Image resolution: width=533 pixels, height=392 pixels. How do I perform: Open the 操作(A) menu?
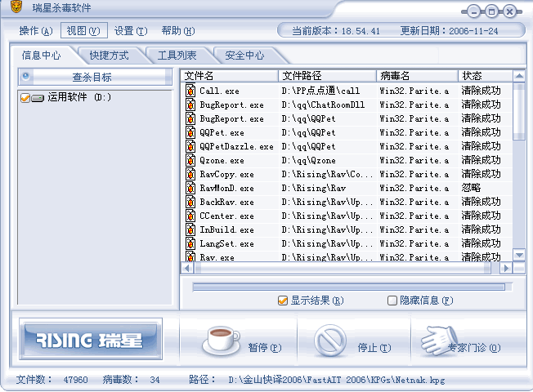point(36,31)
